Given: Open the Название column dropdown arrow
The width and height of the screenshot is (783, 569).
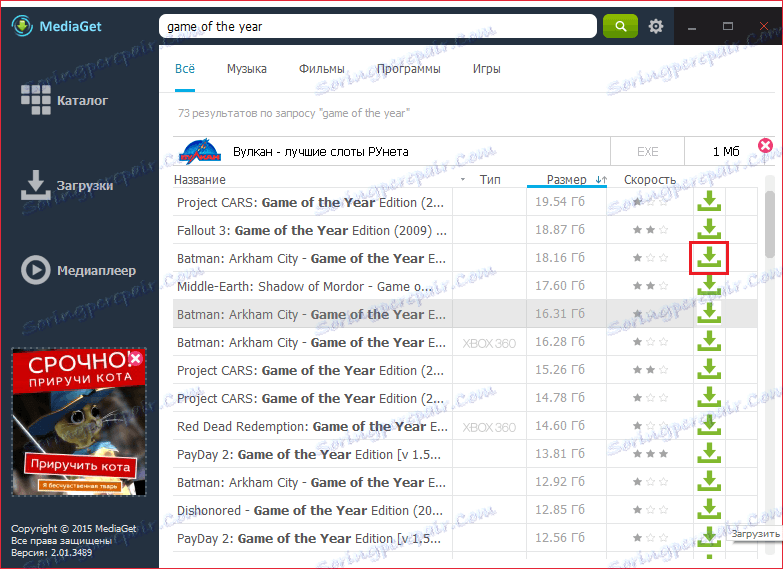Looking at the screenshot, I should click(463, 179).
